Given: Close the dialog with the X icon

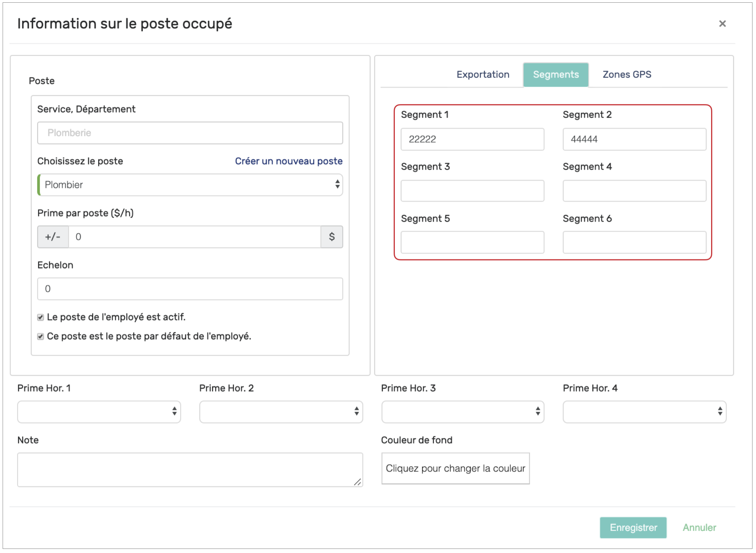Looking at the screenshot, I should (x=722, y=24).
